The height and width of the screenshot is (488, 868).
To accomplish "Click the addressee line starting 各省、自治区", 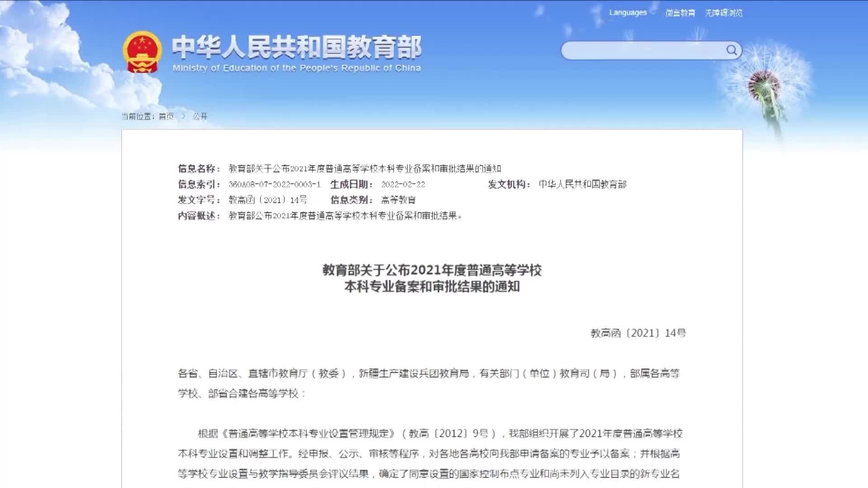I will 429,373.
